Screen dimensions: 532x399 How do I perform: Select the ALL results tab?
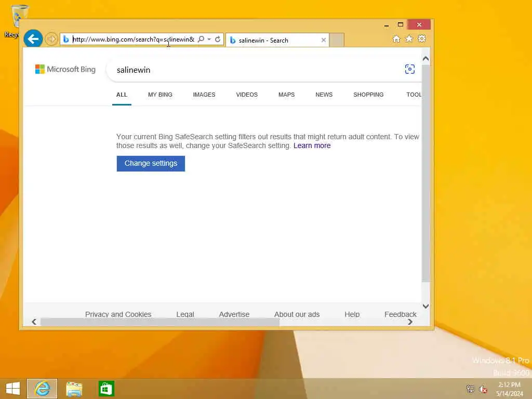click(122, 95)
